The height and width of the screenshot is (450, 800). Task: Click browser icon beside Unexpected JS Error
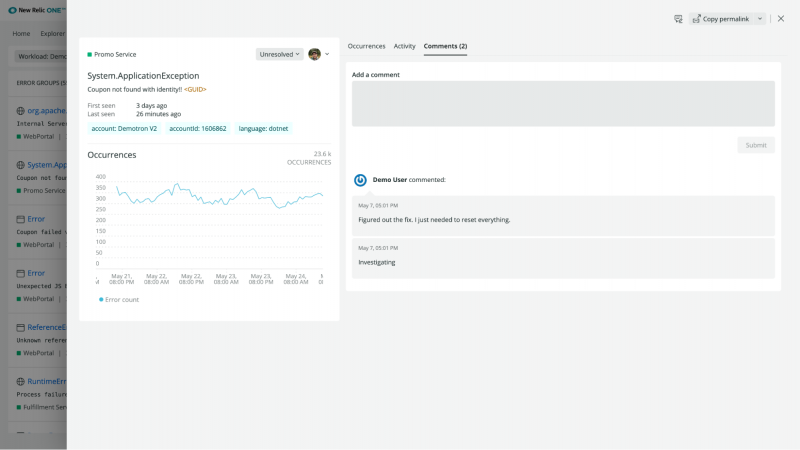[20, 273]
